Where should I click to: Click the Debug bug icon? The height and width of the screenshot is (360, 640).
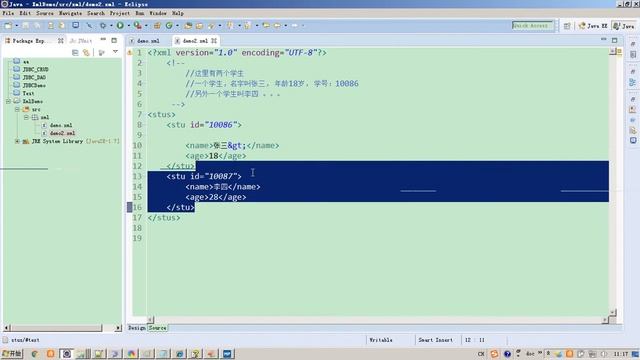click(103, 25)
